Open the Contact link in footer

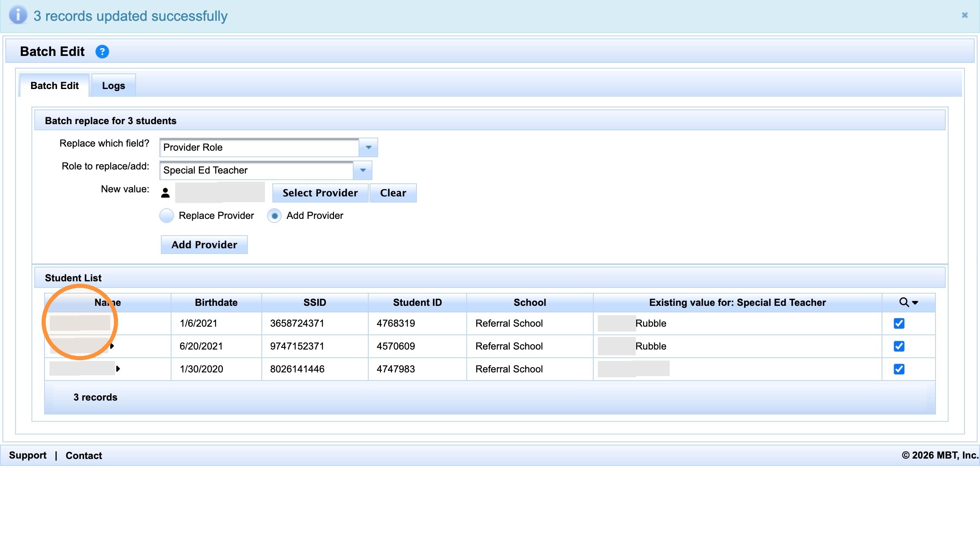pyautogui.click(x=84, y=455)
